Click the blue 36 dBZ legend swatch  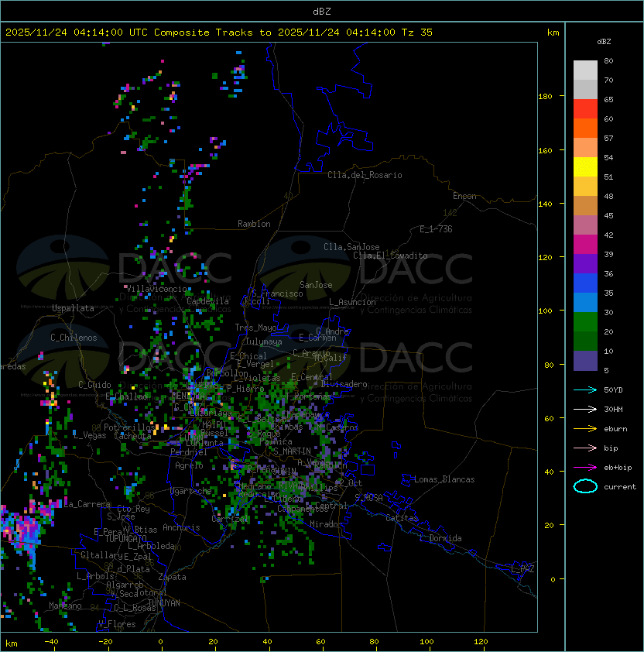point(585,283)
